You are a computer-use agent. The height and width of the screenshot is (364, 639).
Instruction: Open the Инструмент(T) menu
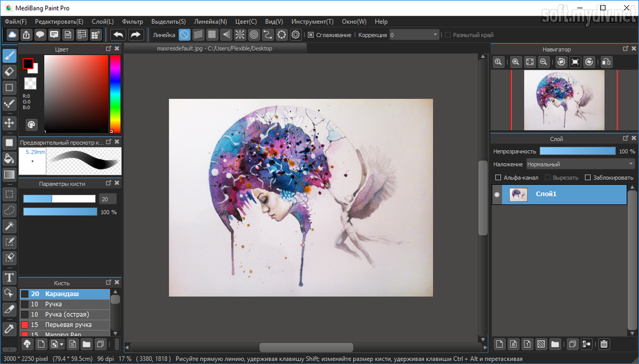(312, 21)
